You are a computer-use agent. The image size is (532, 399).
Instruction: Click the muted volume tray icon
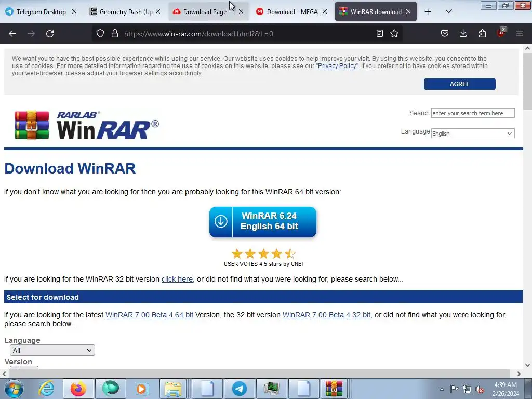(480, 389)
